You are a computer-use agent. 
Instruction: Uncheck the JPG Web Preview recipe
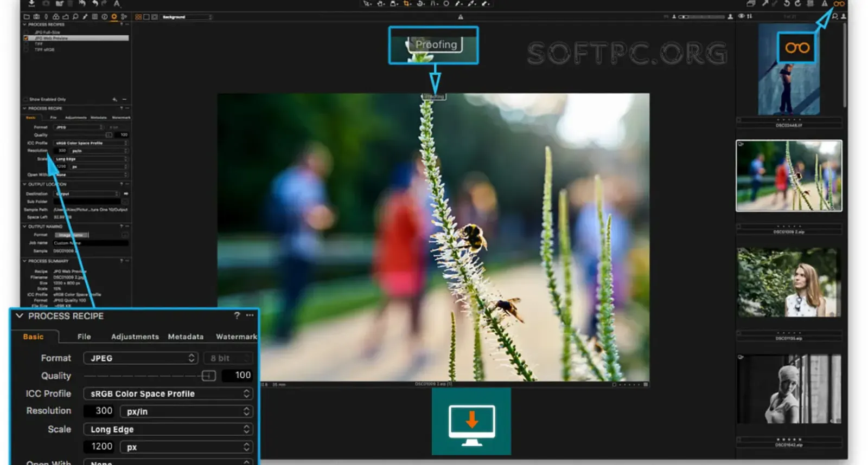(26, 38)
